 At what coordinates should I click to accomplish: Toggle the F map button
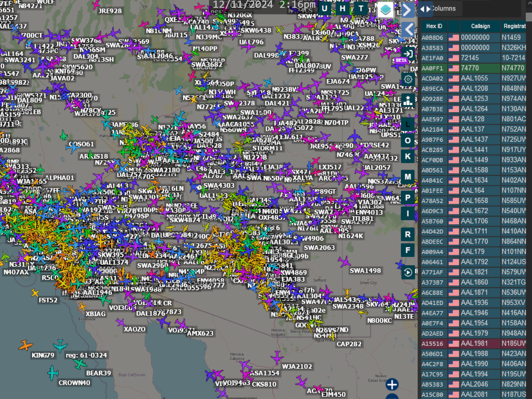click(408, 251)
